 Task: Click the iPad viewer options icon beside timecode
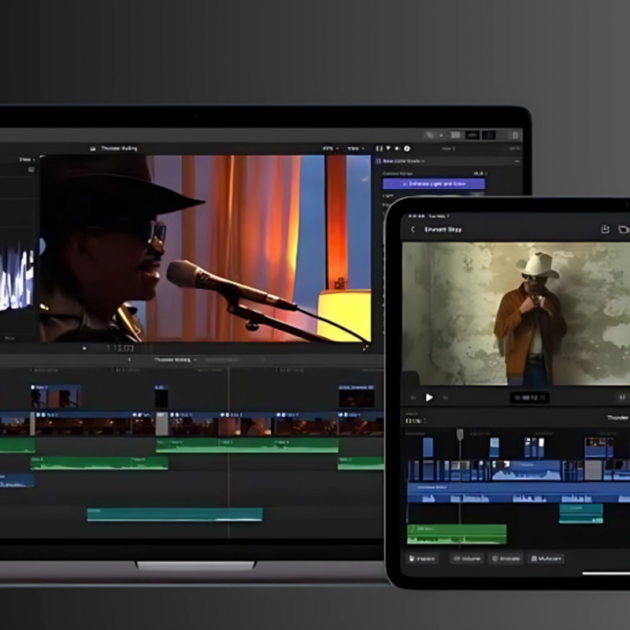621,397
